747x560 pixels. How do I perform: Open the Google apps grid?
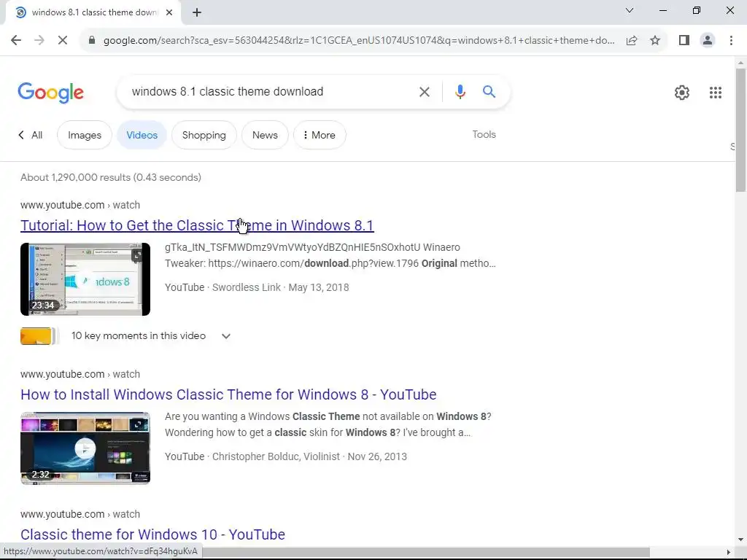click(715, 93)
